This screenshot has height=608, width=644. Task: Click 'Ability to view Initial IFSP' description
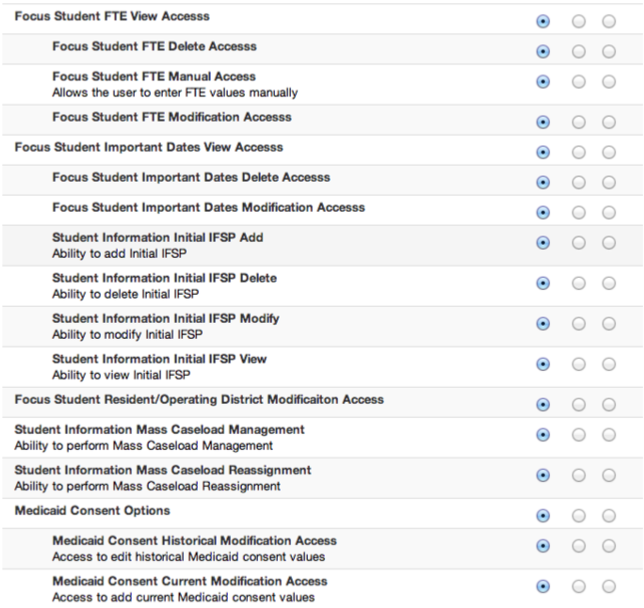click(x=121, y=375)
